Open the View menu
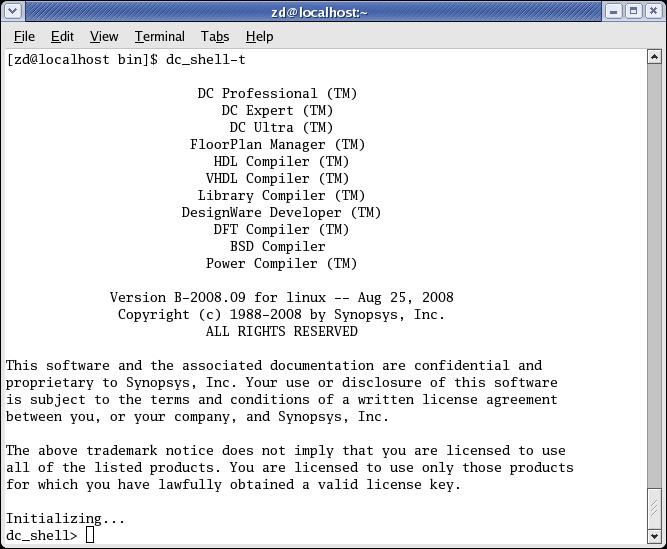Screen dimensions: 667x549 click(104, 37)
